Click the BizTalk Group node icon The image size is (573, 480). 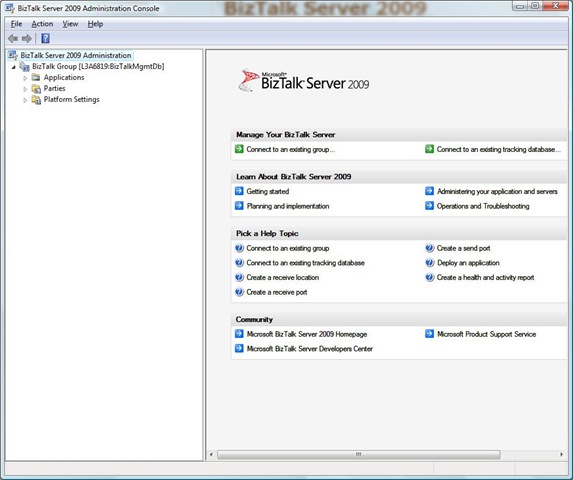[x=24, y=66]
